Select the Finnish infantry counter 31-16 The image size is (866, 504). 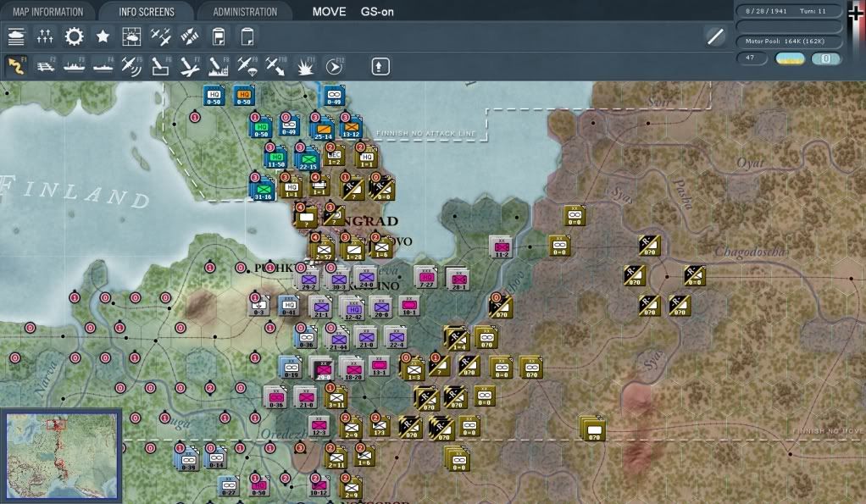point(263,189)
